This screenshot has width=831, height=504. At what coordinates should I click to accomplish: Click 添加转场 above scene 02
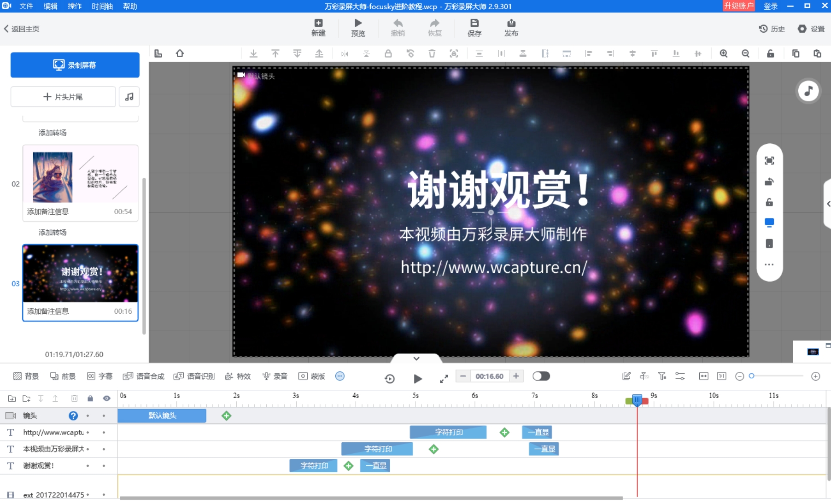click(53, 133)
